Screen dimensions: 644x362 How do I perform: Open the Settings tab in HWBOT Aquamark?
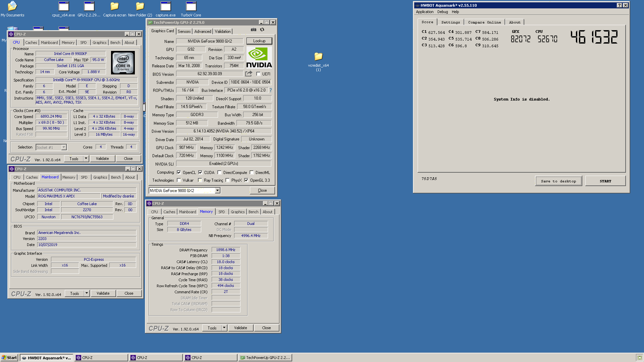coord(450,22)
